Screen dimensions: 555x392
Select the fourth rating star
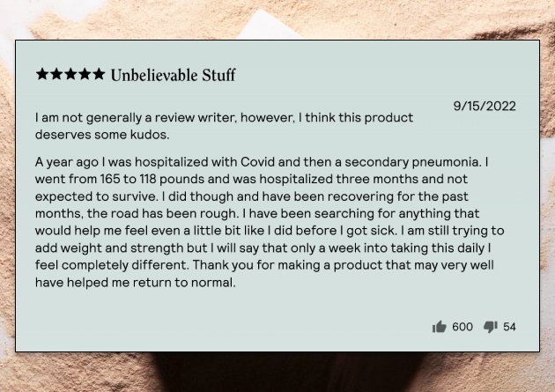(x=85, y=75)
